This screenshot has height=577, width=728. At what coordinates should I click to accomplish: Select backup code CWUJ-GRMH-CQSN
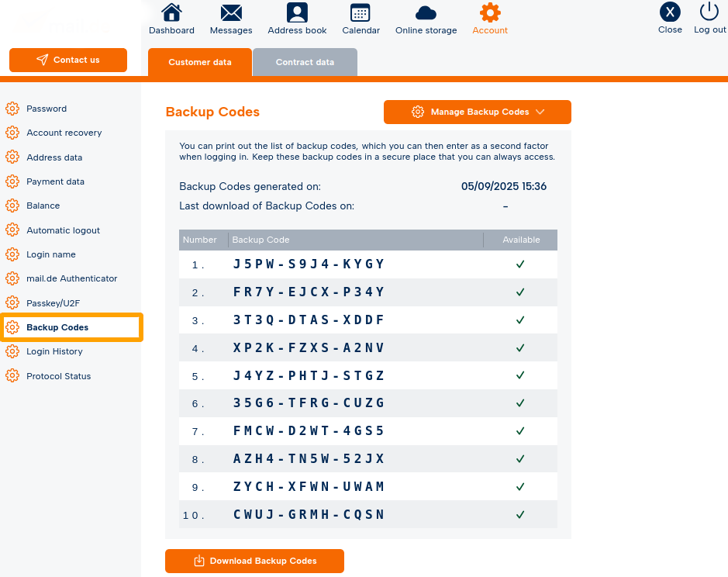pyautogui.click(x=309, y=514)
